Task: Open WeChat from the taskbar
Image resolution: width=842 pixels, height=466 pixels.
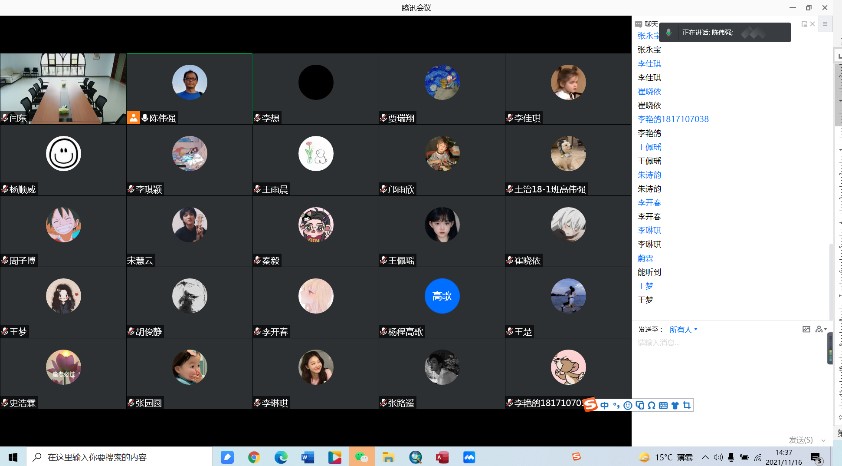Action: click(x=361, y=457)
